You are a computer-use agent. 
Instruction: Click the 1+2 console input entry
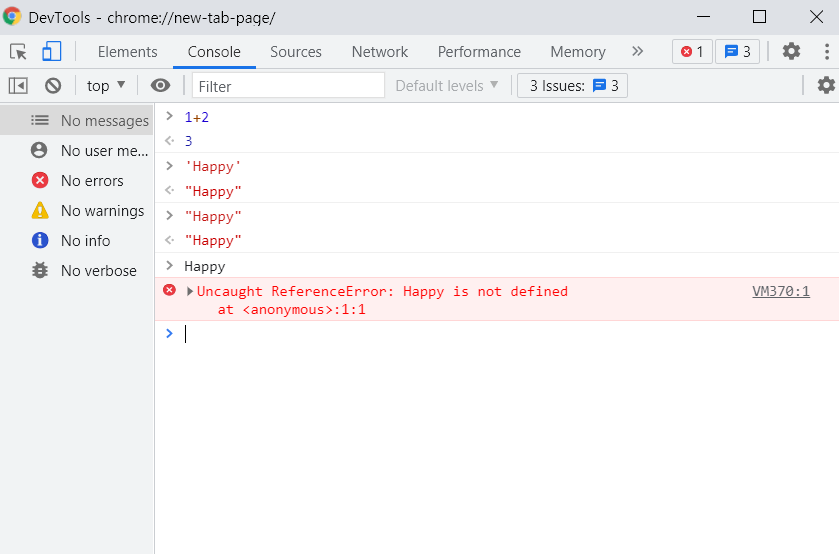coord(196,117)
